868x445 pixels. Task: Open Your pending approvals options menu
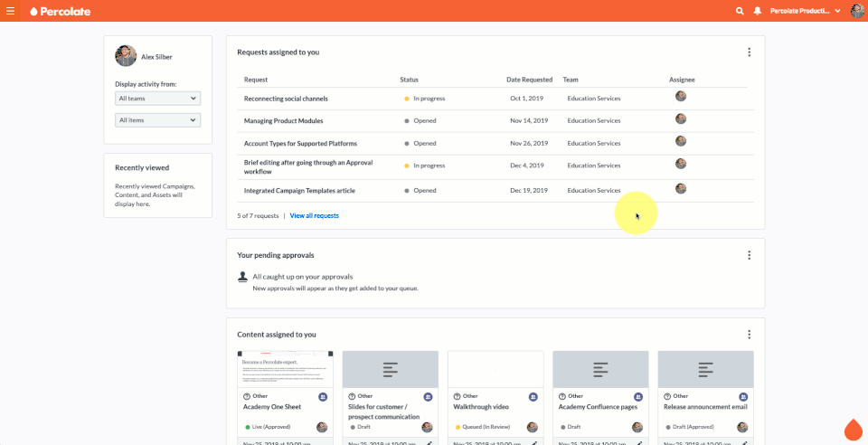click(x=749, y=255)
